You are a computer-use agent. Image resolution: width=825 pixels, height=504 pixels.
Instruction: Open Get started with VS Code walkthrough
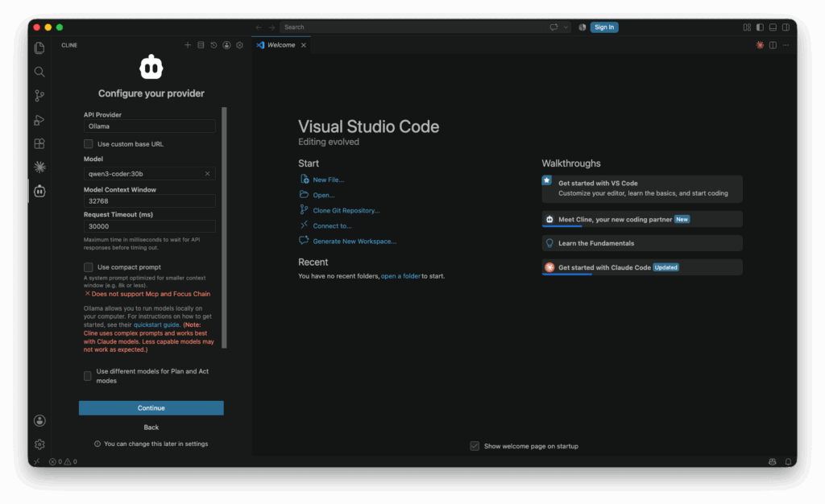(642, 188)
